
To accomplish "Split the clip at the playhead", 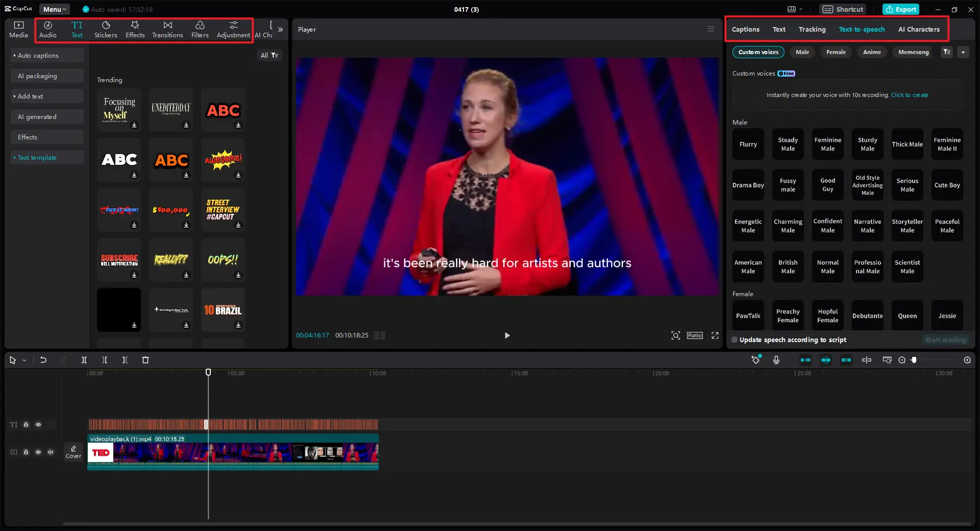I will pyautogui.click(x=84, y=360).
